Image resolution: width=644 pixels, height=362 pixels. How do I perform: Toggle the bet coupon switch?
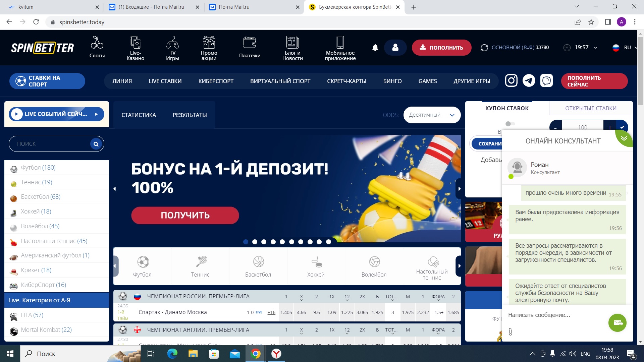pyautogui.click(x=510, y=124)
